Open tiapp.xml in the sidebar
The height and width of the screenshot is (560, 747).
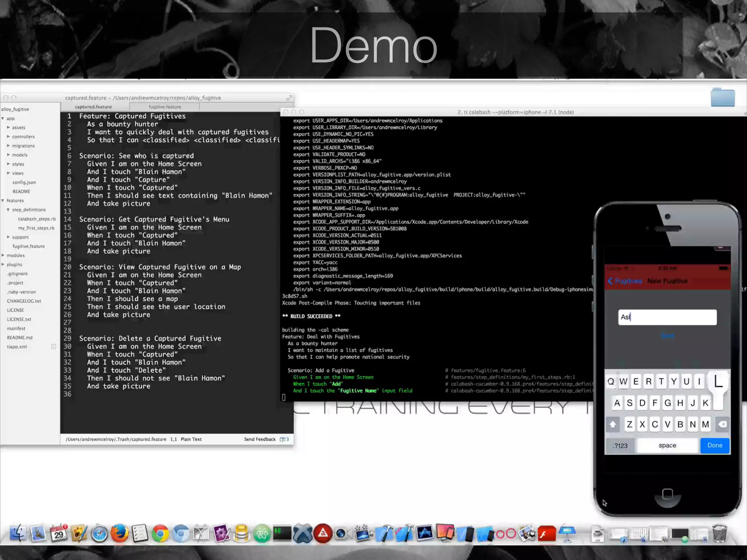(x=17, y=347)
